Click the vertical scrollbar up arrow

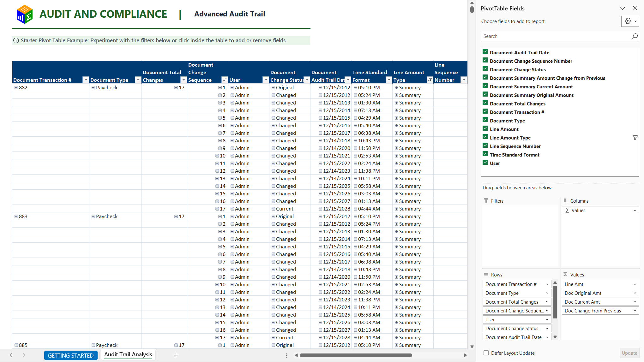tap(472, 3)
